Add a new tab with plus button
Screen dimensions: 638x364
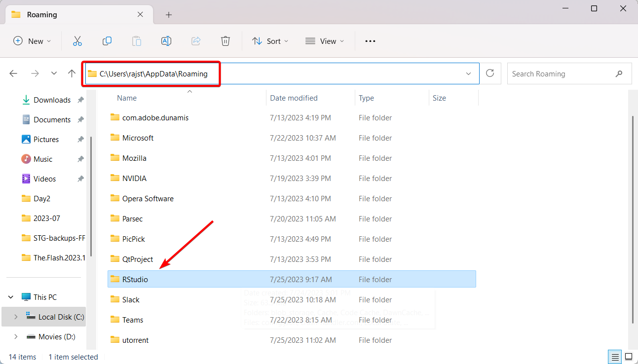169,15
